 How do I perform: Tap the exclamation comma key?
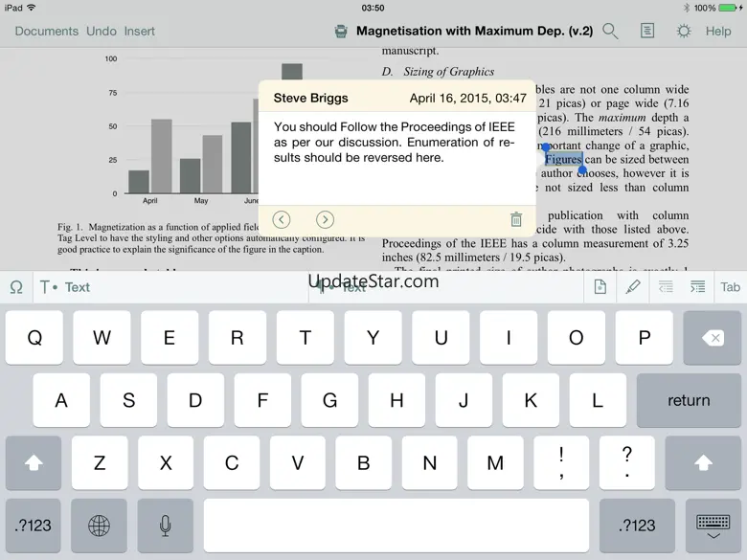coord(561,462)
